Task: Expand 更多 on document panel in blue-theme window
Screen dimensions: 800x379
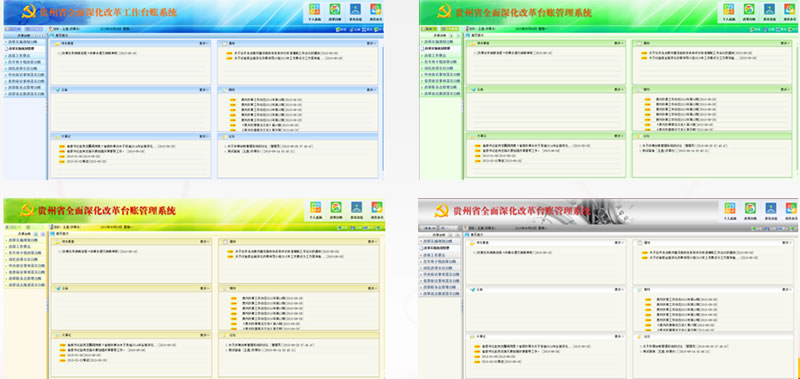Action: pyautogui.click(x=372, y=43)
